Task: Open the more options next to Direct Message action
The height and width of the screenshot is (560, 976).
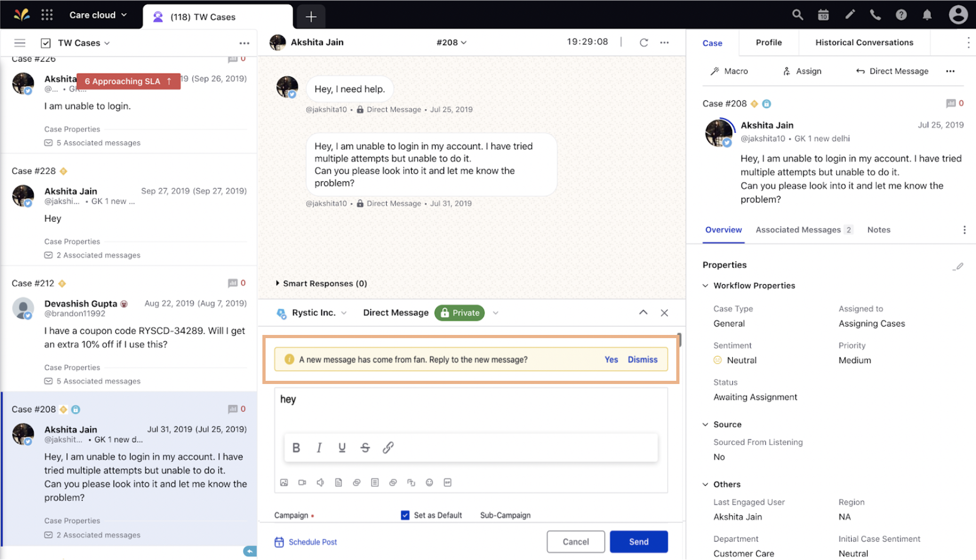Action: pos(950,71)
